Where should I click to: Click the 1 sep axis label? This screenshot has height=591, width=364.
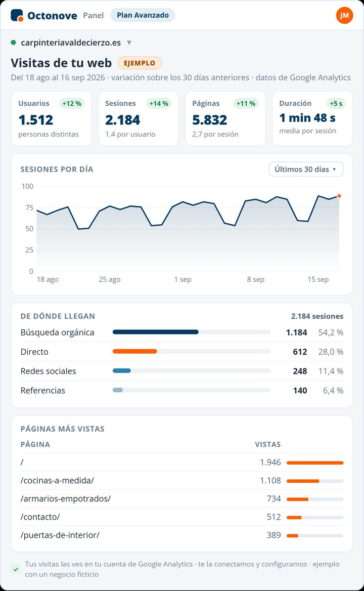183,279
